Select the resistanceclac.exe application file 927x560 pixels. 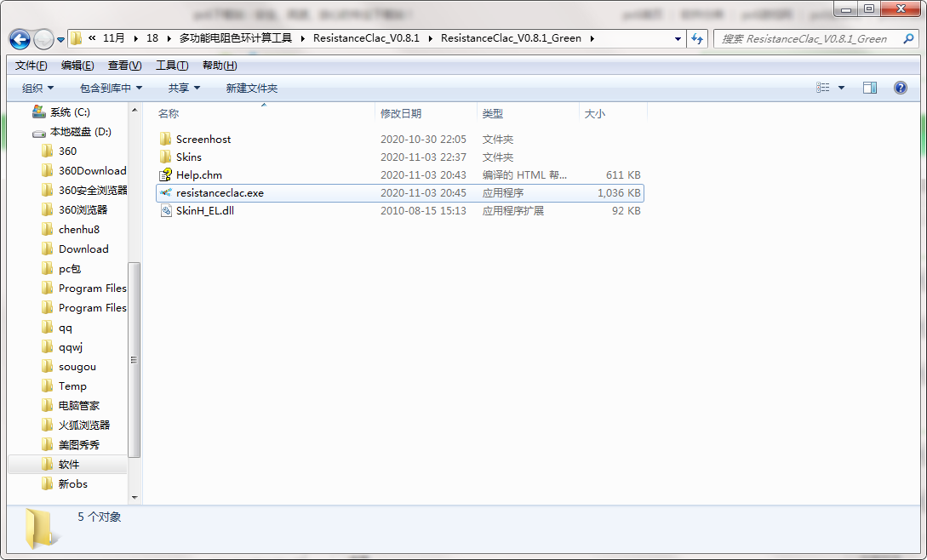pos(220,193)
